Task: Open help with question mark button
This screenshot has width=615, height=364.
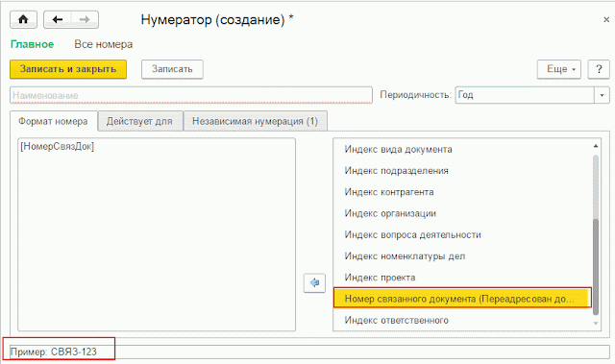Action: click(599, 69)
